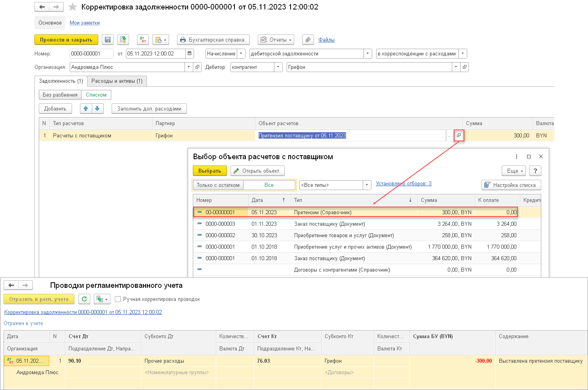This screenshot has height=390, width=588.
Task: Click the paperclip attachments icon
Action: [x=308, y=40]
